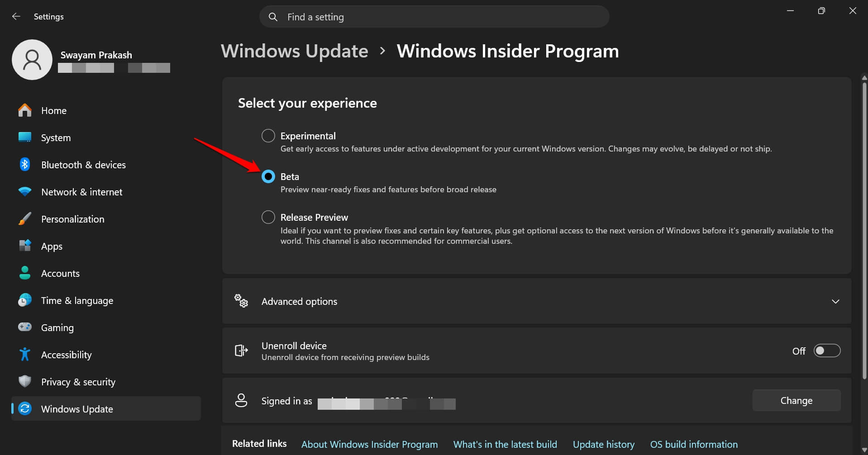Go to Privacy & security settings
868x455 pixels.
[106, 382]
